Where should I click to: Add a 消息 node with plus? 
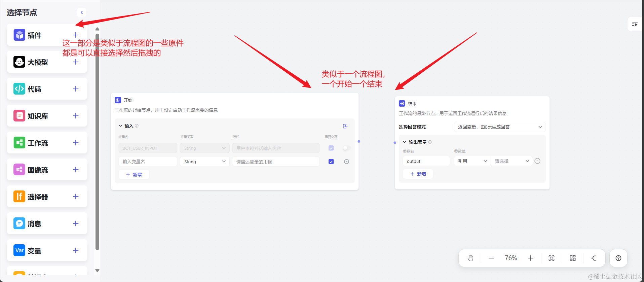(76, 223)
